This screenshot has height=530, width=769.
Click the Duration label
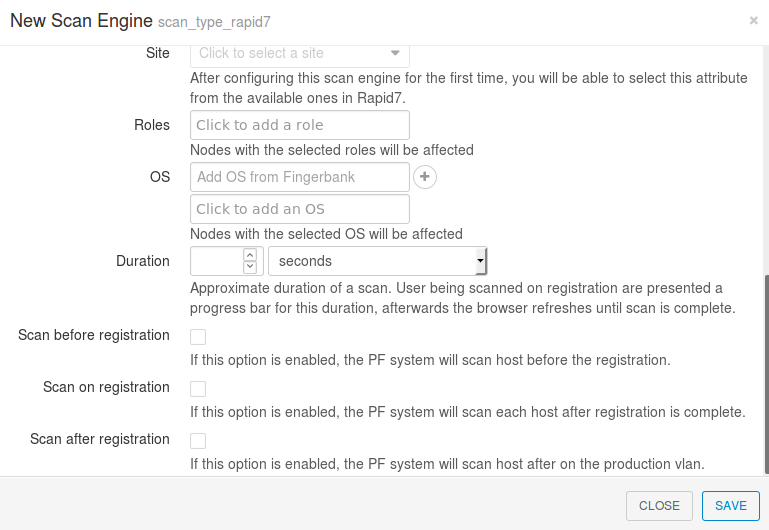143,261
